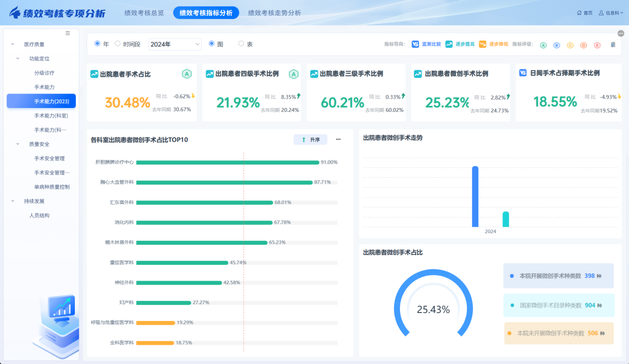629x364 pixels.
Task: Select the 表 view radio button
Action: pyautogui.click(x=241, y=44)
